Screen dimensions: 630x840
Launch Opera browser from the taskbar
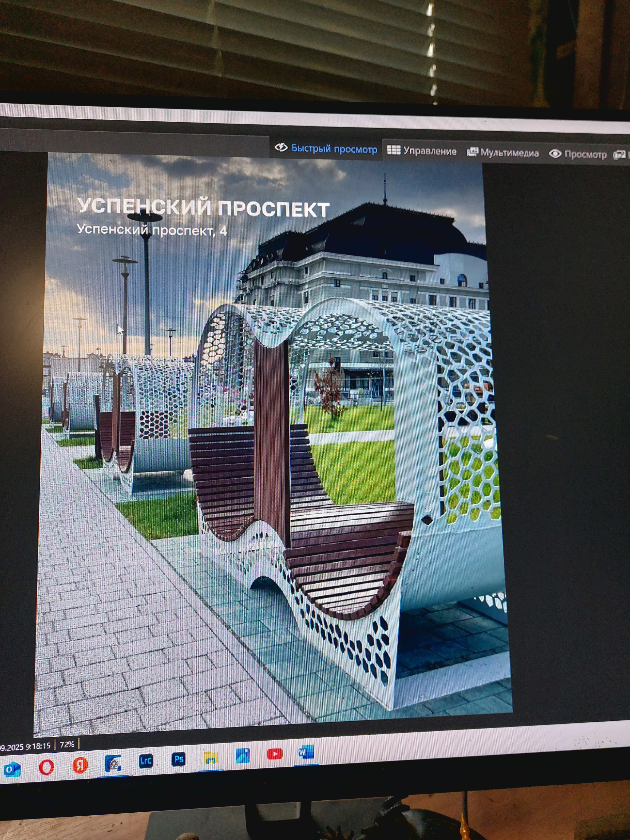[x=46, y=767]
